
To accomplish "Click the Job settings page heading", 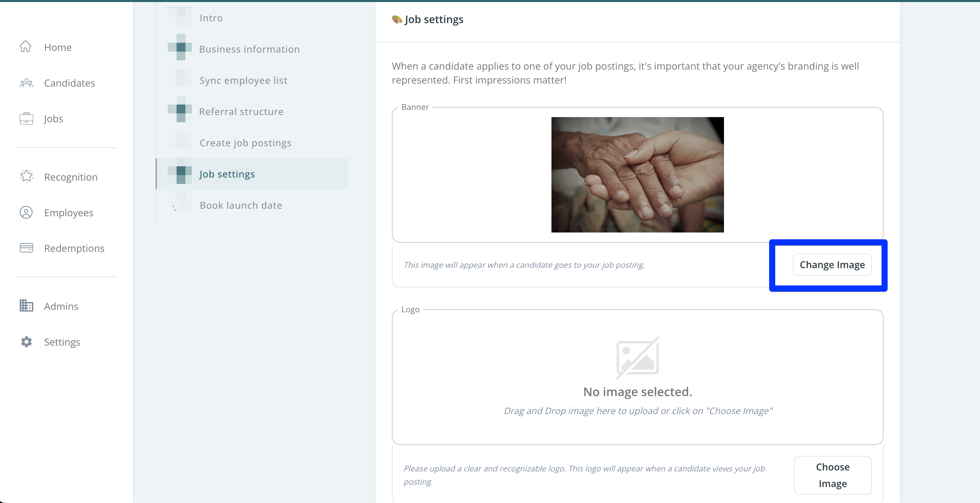I will 434,19.
